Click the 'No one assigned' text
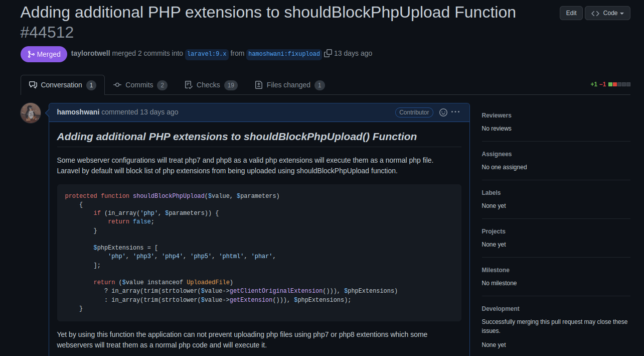This screenshot has width=644, height=356. click(x=505, y=167)
